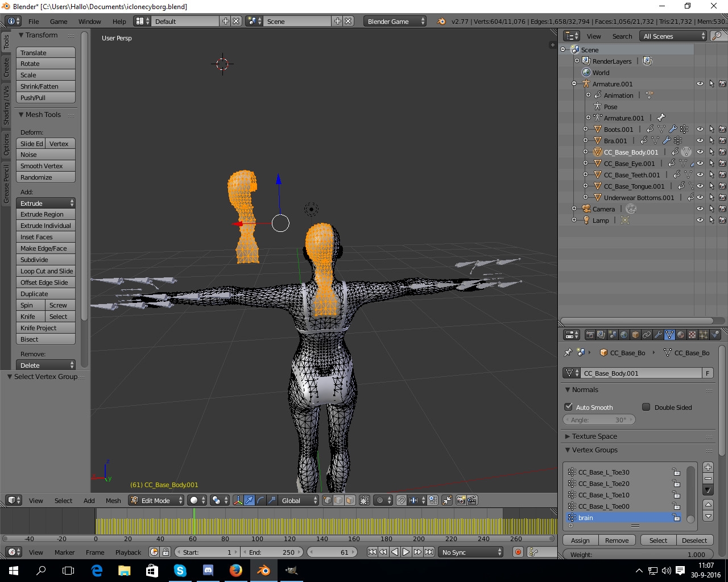Open the Game menu
728x582 pixels.
(59, 21)
